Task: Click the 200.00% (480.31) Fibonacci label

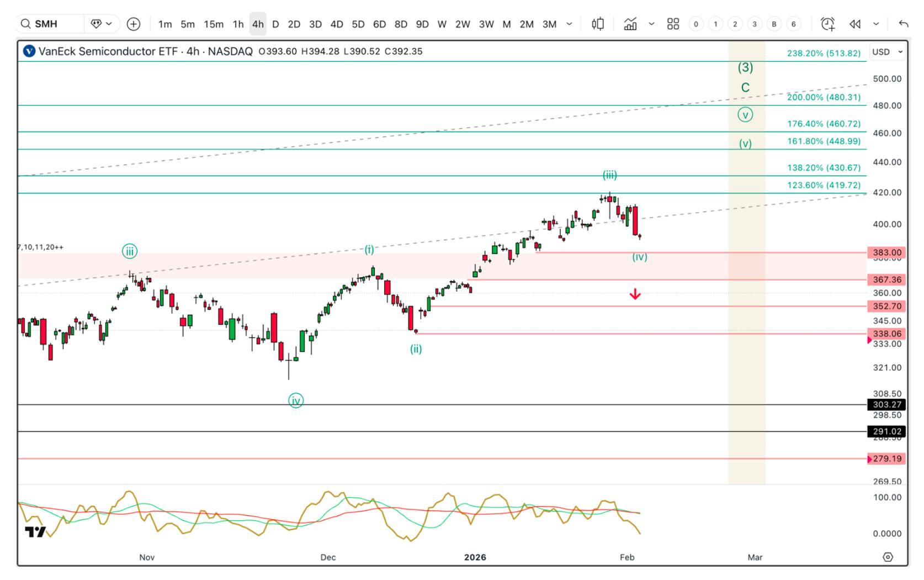Action: click(824, 97)
